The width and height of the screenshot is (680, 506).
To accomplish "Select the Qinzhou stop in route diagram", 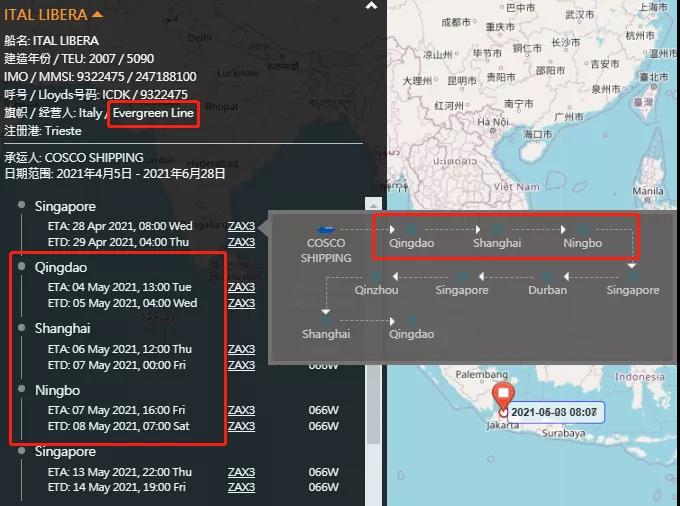I will (x=376, y=290).
